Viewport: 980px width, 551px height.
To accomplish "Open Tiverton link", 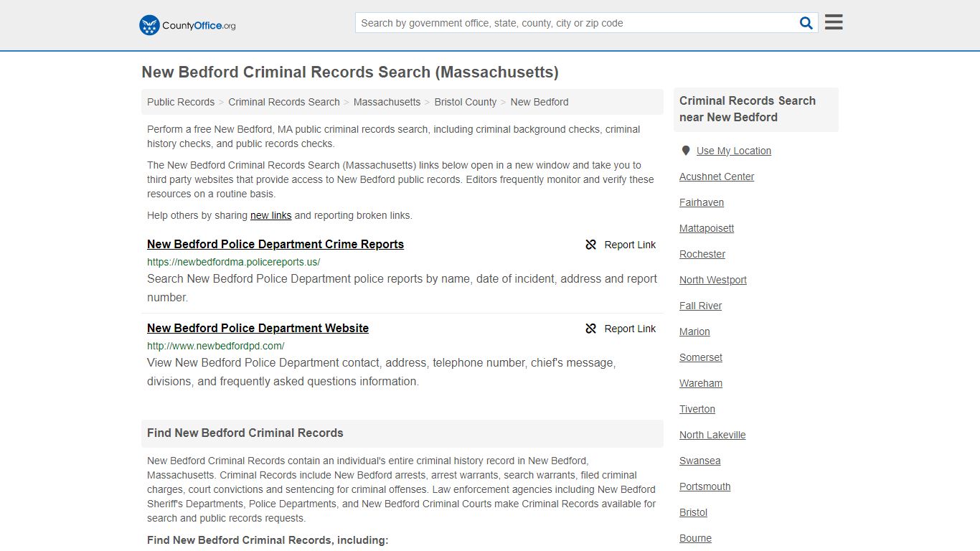I will click(x=697, y=409).
